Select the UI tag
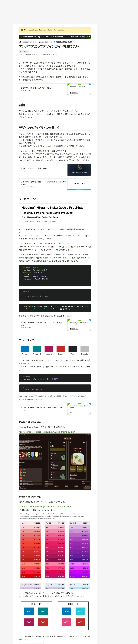Image resolution: width=138 pixels, height=644 pixels. (20, 52)
